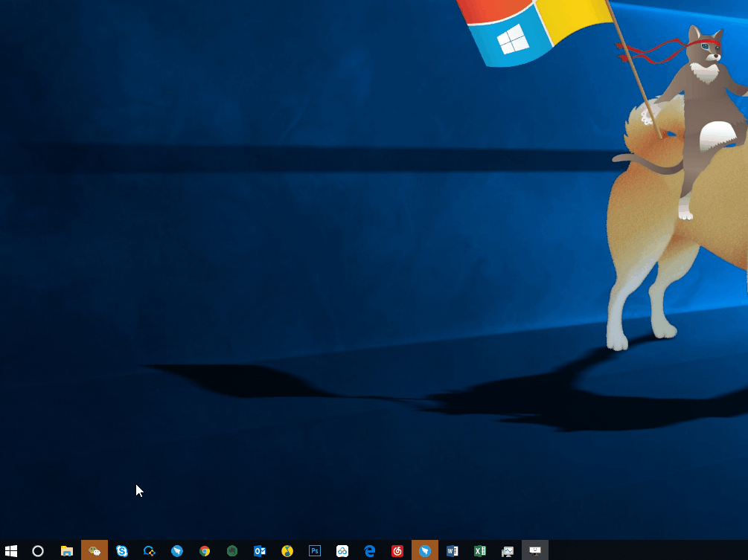748x560 pixels.
Task: Open the Windows Start menu
Action: point(11,551)
